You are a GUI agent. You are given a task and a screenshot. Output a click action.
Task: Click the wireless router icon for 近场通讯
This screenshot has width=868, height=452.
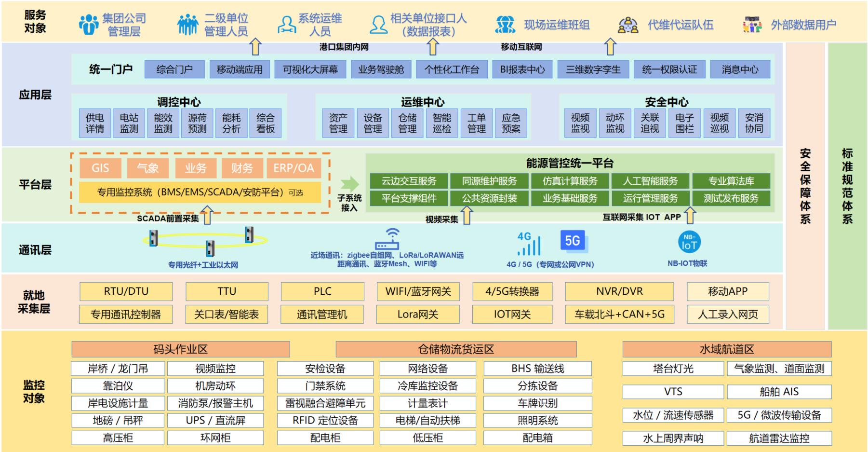pos(387,239)
